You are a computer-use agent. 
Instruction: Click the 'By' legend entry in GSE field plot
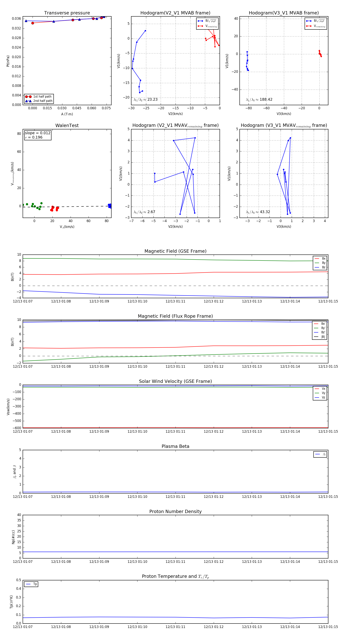pyautogui.click(x=320, y=263)
